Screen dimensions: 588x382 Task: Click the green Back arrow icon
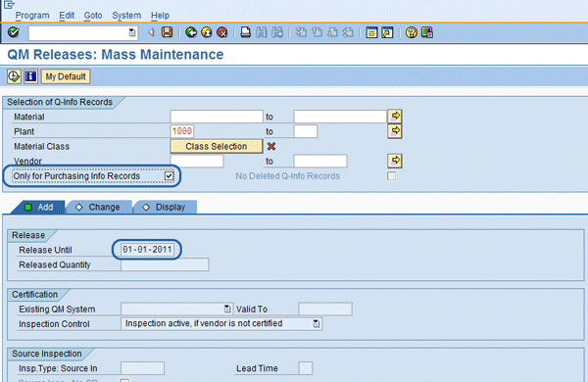tap(191, 32)
